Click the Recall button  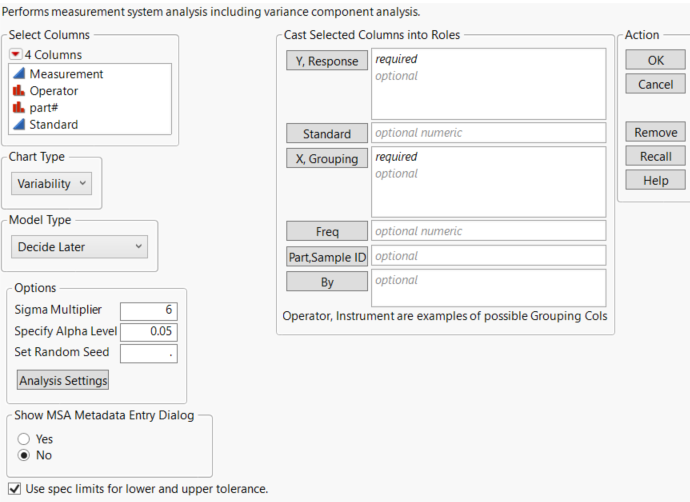coord(655,156)
